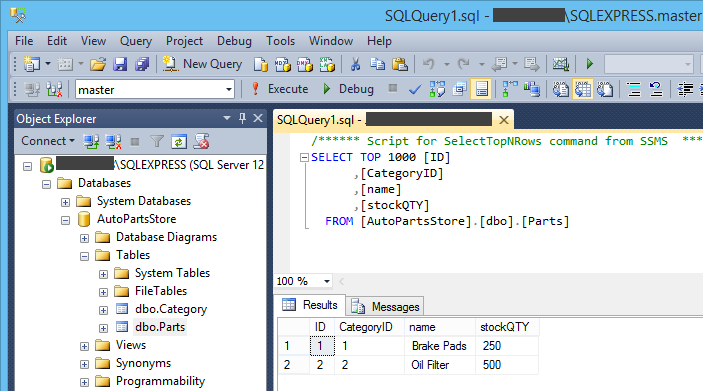Viewport: 703px width, 391px height.
Task: Click the stockQTY column header
Action: point(507,327)
